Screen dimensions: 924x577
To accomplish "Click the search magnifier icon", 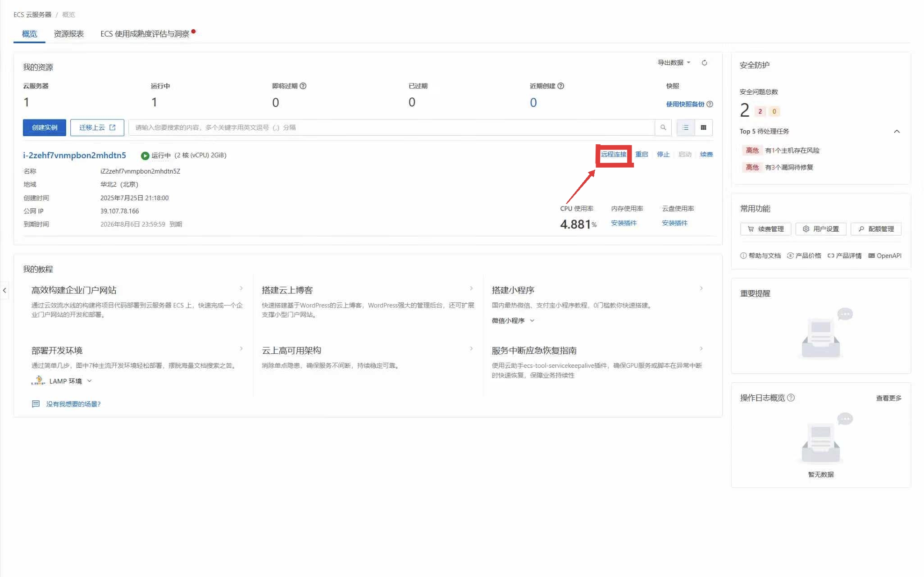I will (663, 128).
